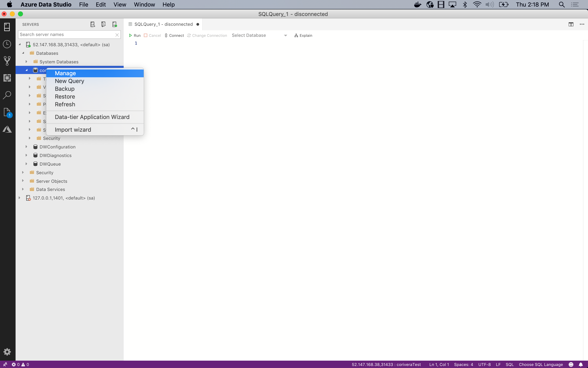Open Search in the activity bar
The width and height of the screenshot is (588, 368).
pos(7,95)
